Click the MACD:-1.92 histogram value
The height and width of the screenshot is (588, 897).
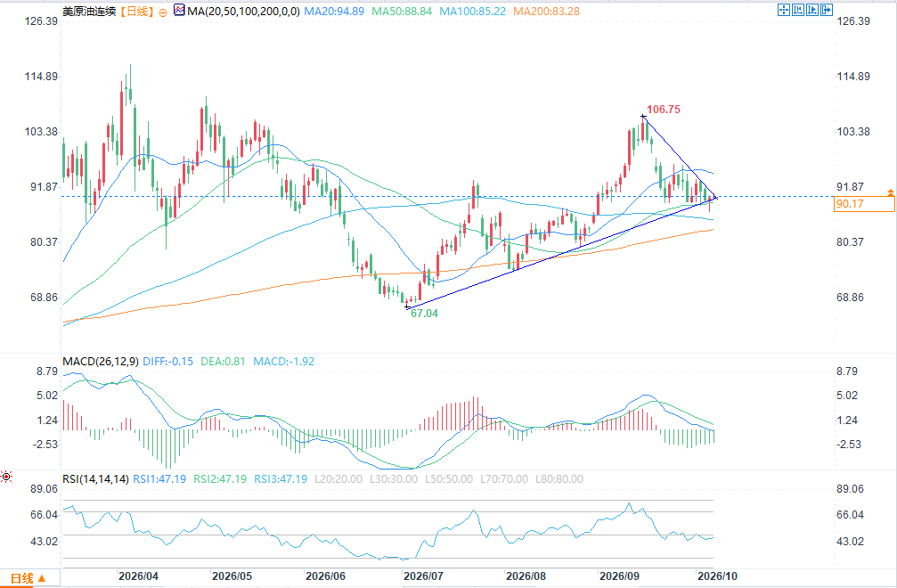coord(284,362)
